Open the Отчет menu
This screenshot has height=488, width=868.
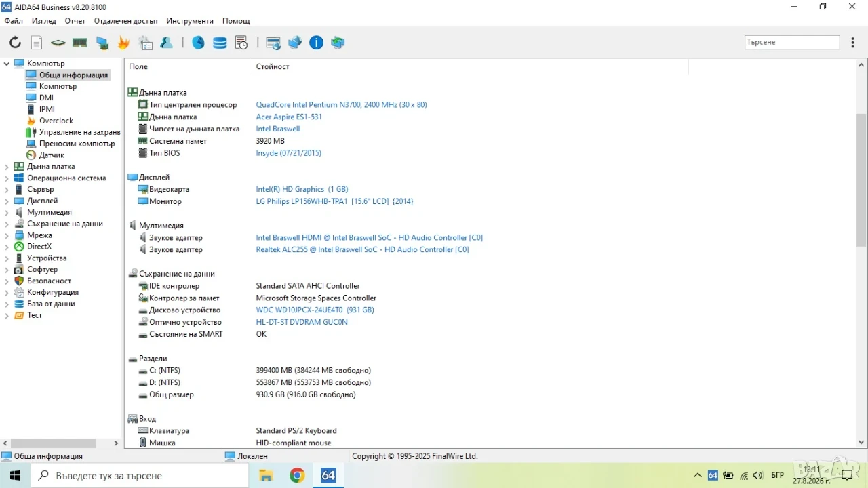click(x=75, y=21)
